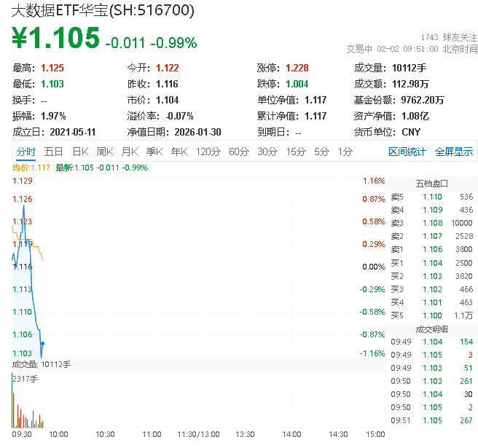Click the 卖5 row at 1.110
This screenshot has width=478, height=448.
click(431, 197)
